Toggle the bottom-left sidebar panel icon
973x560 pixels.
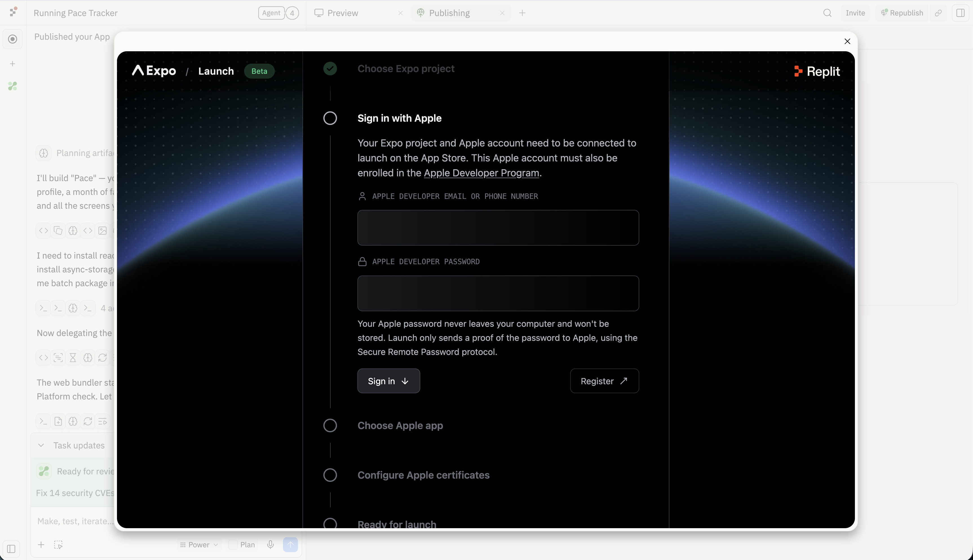(11, 549)
